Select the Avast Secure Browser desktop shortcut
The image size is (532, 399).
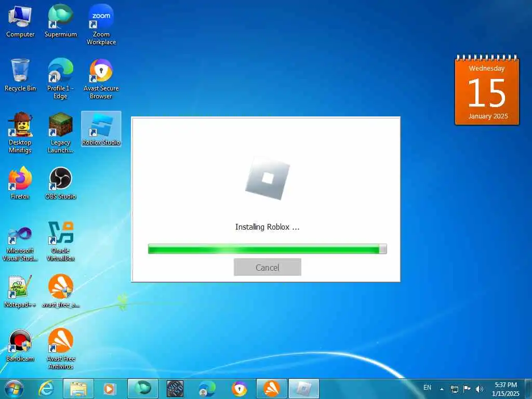coord(101,79)
